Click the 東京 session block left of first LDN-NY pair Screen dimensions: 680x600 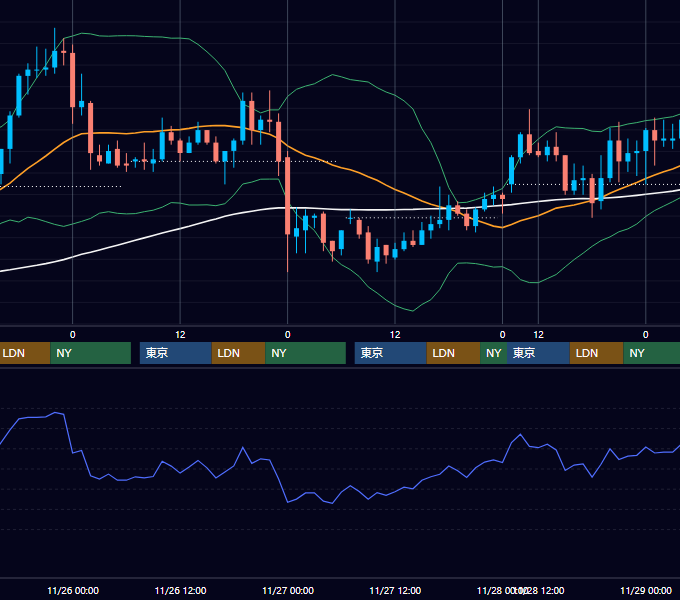coord(176,353)
